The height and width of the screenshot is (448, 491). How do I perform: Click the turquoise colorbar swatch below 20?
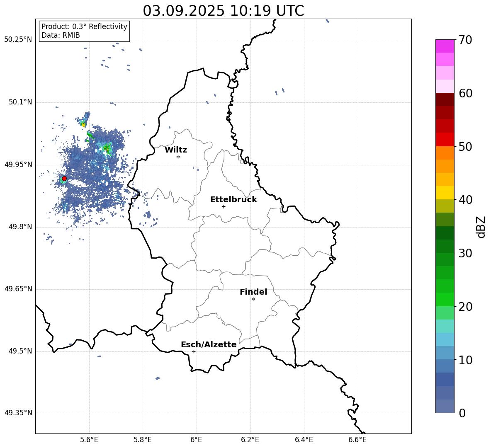click(x=445, y=326)
